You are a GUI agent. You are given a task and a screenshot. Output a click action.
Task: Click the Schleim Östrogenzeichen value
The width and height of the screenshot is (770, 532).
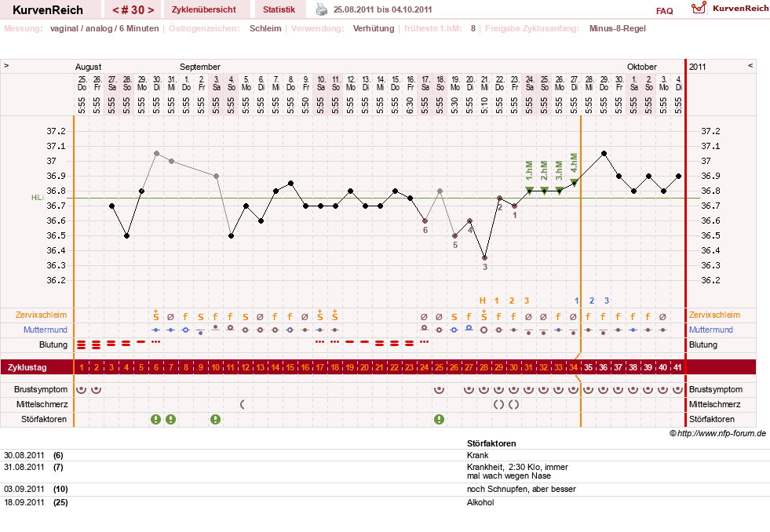[265, 28]
